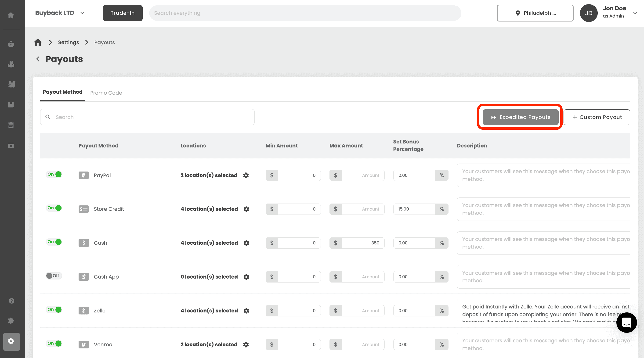
Task: Open the help question mark sidebar icon
Action: click(11, 301)
